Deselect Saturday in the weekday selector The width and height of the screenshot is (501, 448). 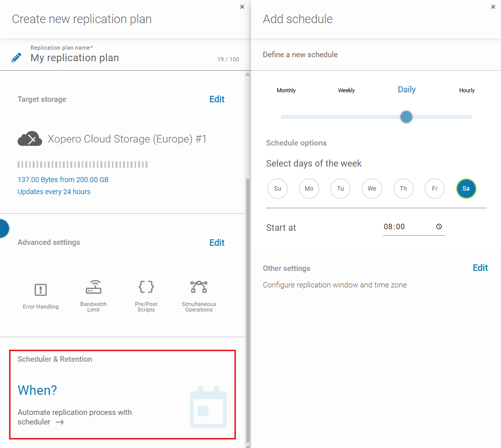[x=466, y=189]
